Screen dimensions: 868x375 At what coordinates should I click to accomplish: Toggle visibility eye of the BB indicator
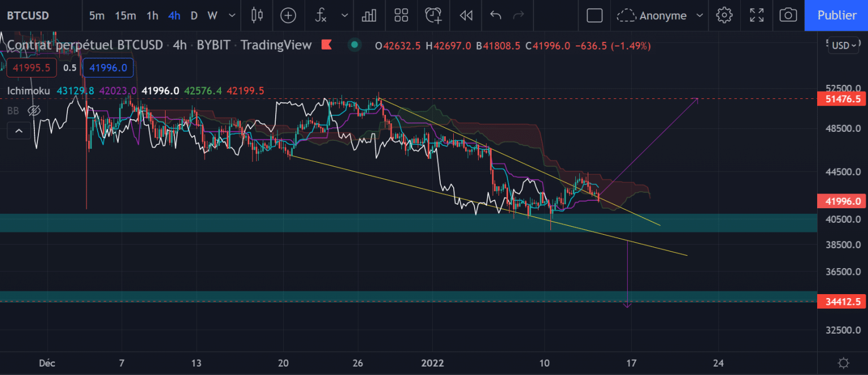tap(34, 111)
